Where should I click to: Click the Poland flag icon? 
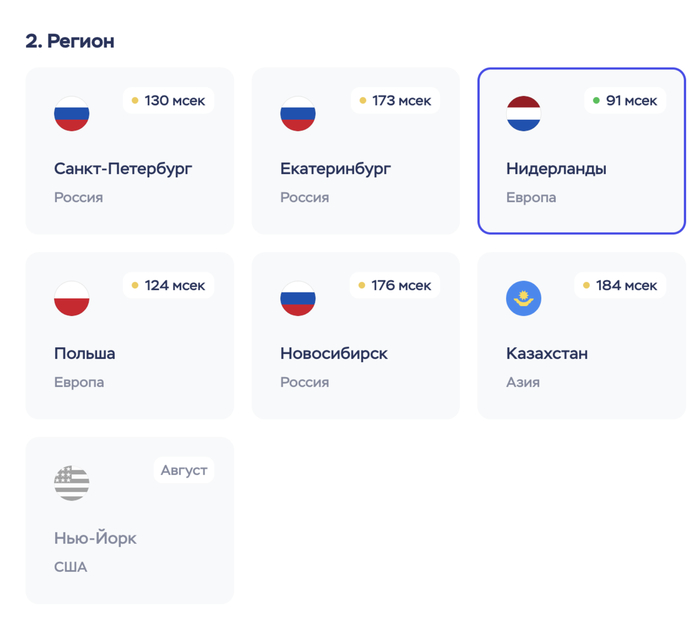click(x=72, y=299)
